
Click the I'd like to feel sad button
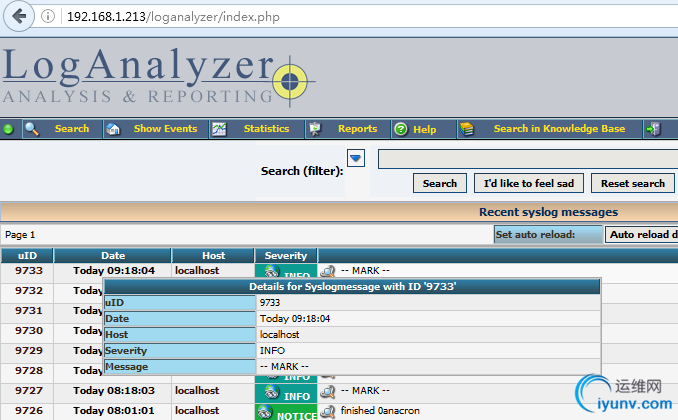pos(529,183)
